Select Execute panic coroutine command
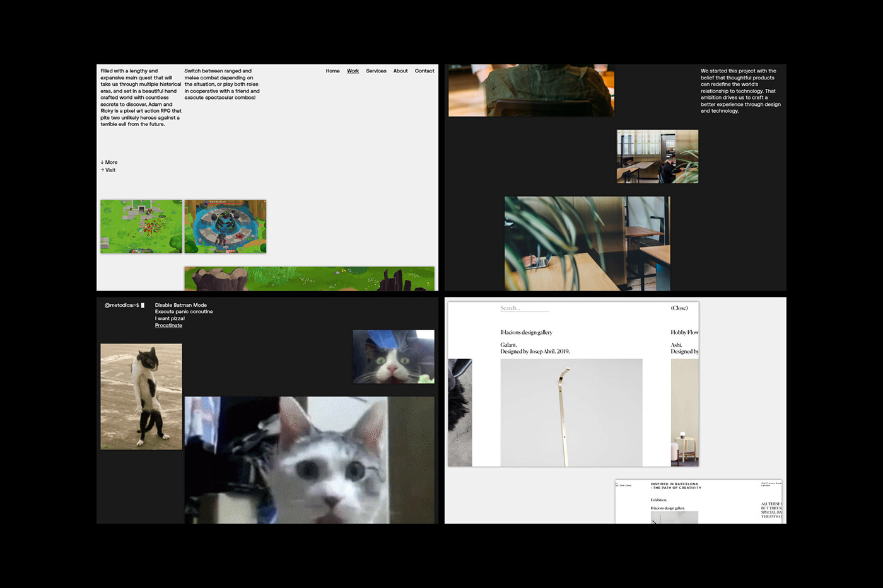 184,312
